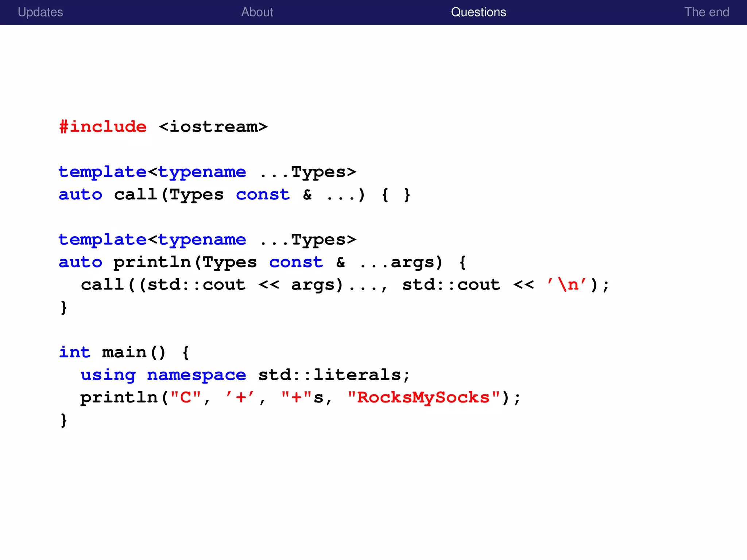Jump to The end section
Image resolution: width=747 pixels, height=560 pixels.
pos(706,12)
